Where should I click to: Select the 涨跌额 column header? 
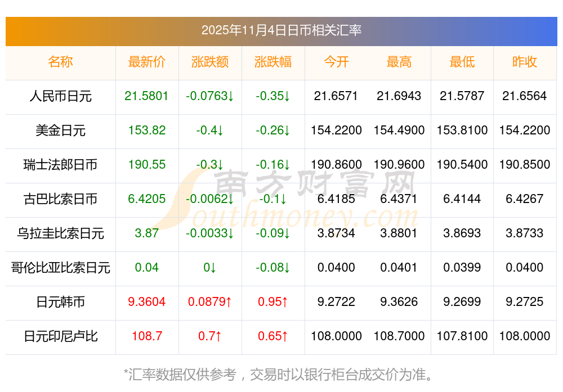(x=210, y=62)
